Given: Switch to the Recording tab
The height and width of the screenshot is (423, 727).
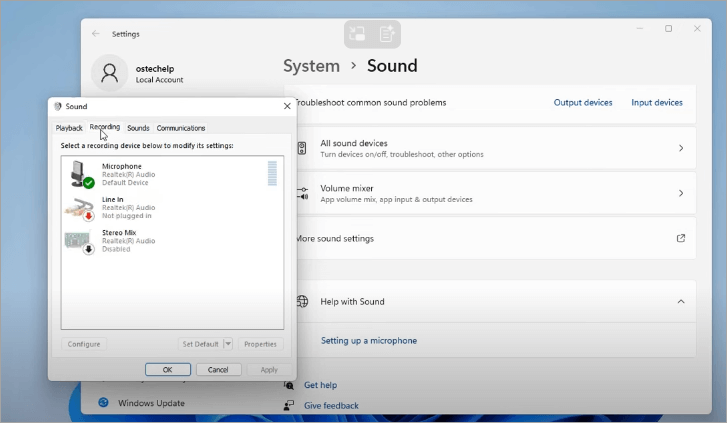Looking at the screenshot, I should [x=105, y=127].
